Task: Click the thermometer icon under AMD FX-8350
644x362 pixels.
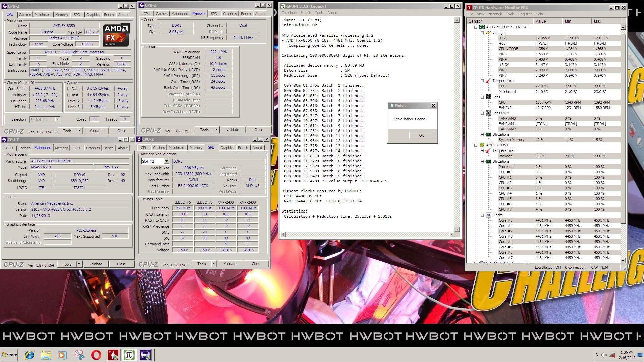Action: coord(488,150)
